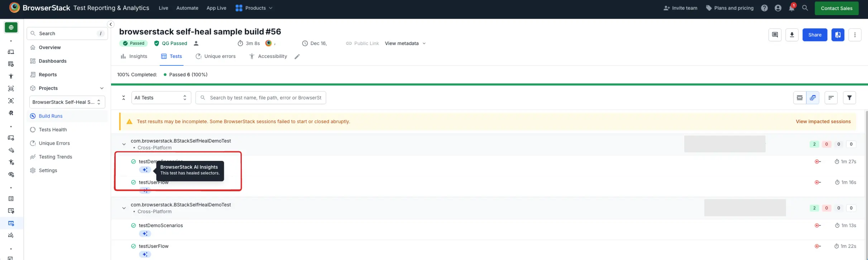Toggle the grouped hierarchy view button
Viewport: 868px width, 260px height.
pyautogui.click(x=812, y=98)
